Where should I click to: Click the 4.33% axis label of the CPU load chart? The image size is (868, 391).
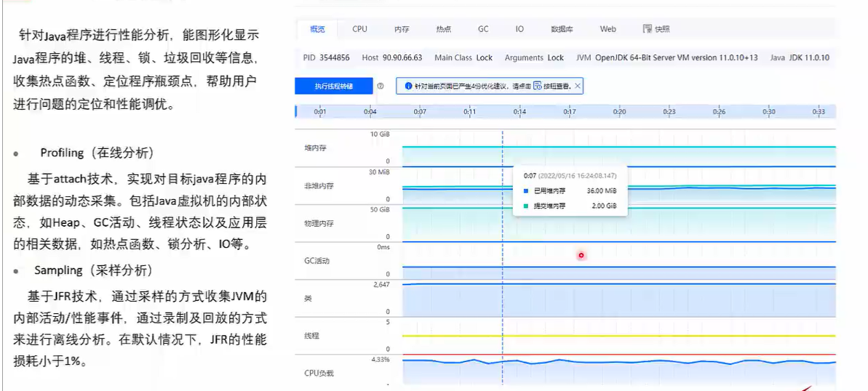point(381,360)
